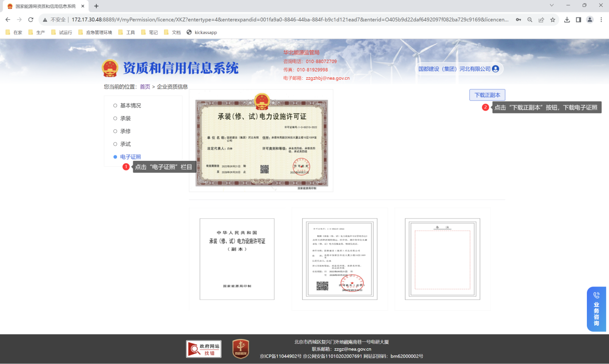Click the browser back arrow
The image size is (609, 364).
[8, 20]
